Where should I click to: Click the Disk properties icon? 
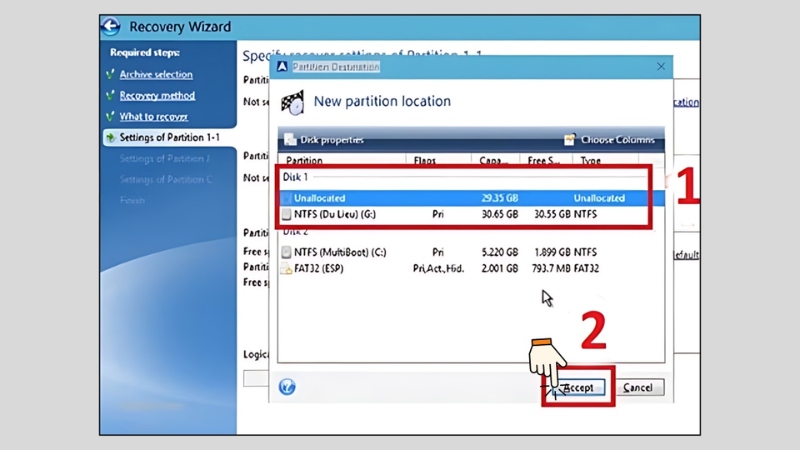[290, 140]
